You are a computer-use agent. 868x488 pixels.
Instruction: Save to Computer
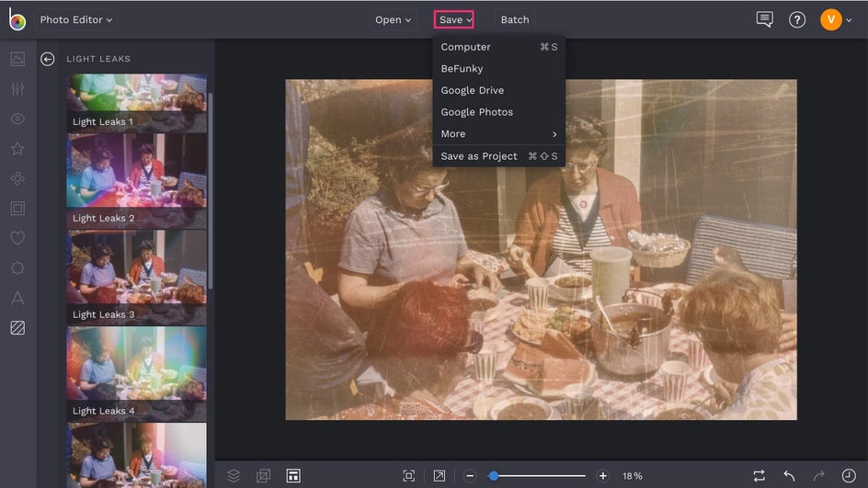tap(498, 47)
